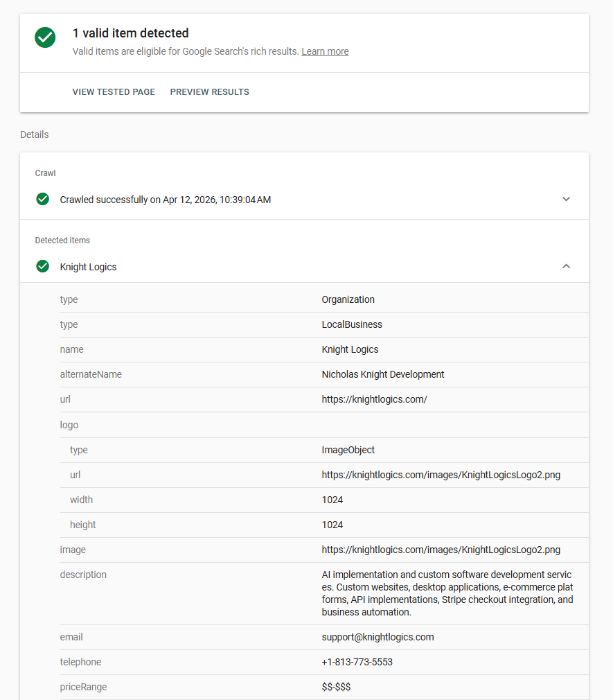Expand the Crawled successfully details chevron
613x700 pixels.
point(566,199)
